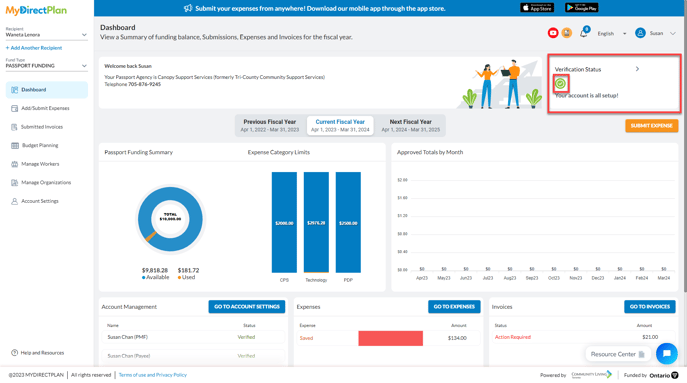Click the red Saved expense bar

390,338
